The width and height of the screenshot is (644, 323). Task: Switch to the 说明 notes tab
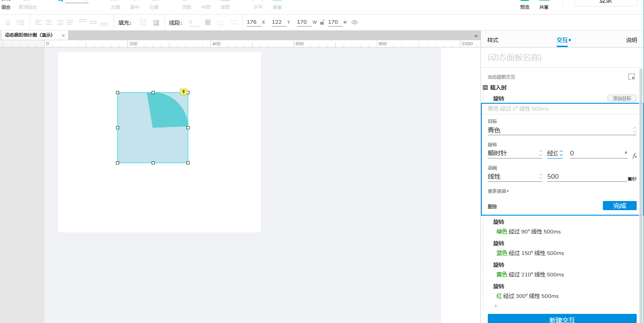pyautogui.click(x=631, y=40)
